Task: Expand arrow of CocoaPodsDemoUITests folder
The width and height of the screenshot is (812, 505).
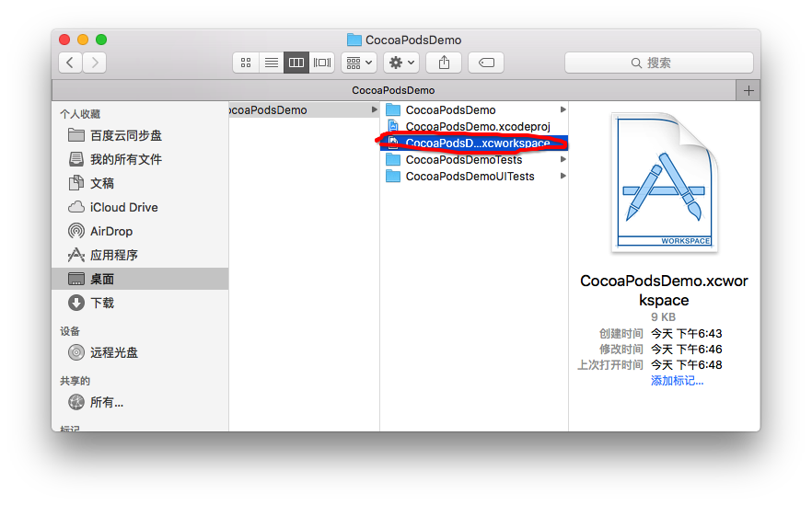Action: pyautogui.click(x=563, y=176)
